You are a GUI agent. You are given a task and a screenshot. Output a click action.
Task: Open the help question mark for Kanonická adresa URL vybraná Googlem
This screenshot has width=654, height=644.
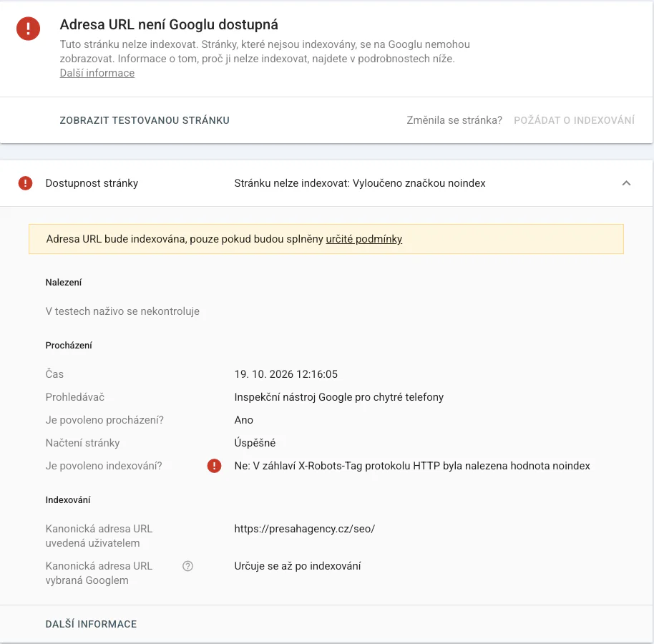coord(187,566)
